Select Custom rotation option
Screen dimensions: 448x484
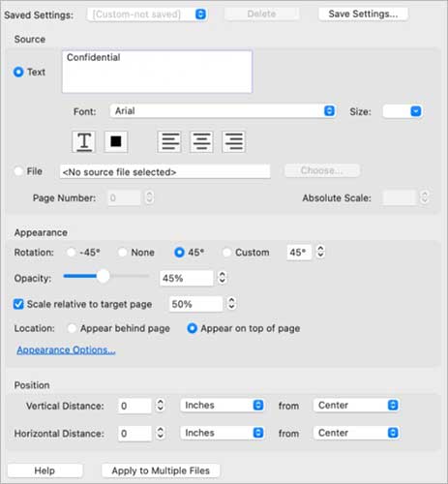coord(226,253)
